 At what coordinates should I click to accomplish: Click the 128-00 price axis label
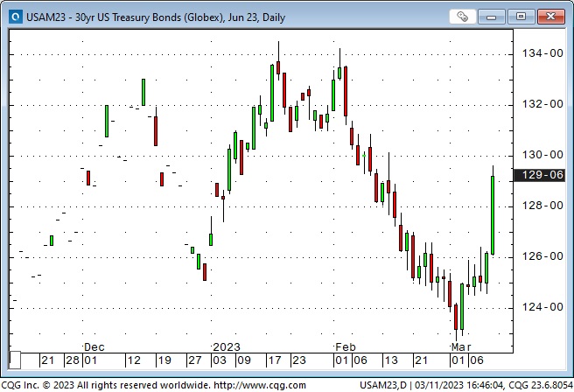[542, 206]
